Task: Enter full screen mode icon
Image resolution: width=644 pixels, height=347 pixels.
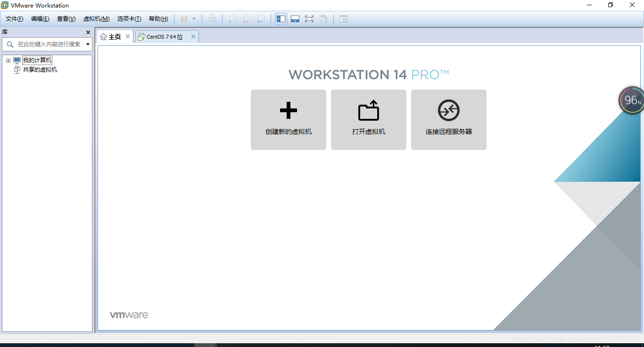Action: click(x=309, y=19)
